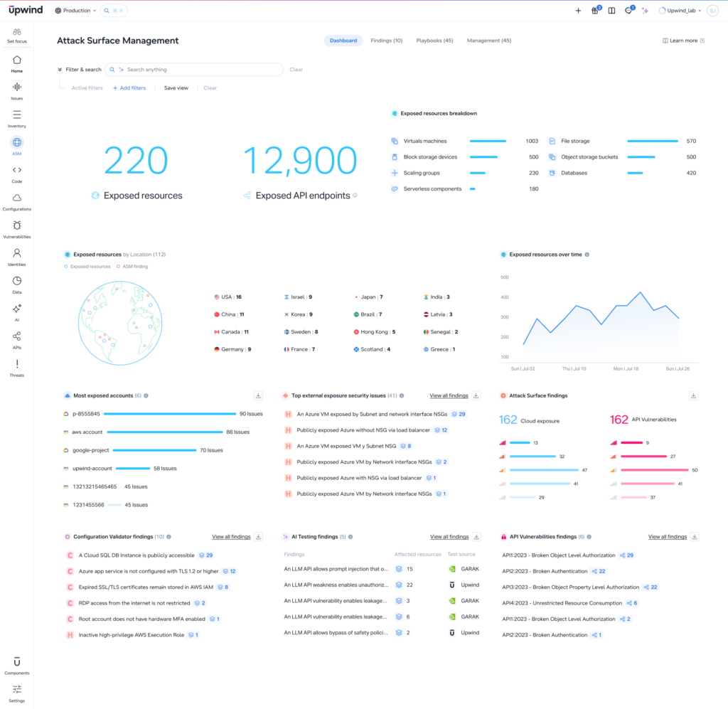This screenshot has height=709, width=728.
Task: Click Clear next to search box
Action: point(296,70)
